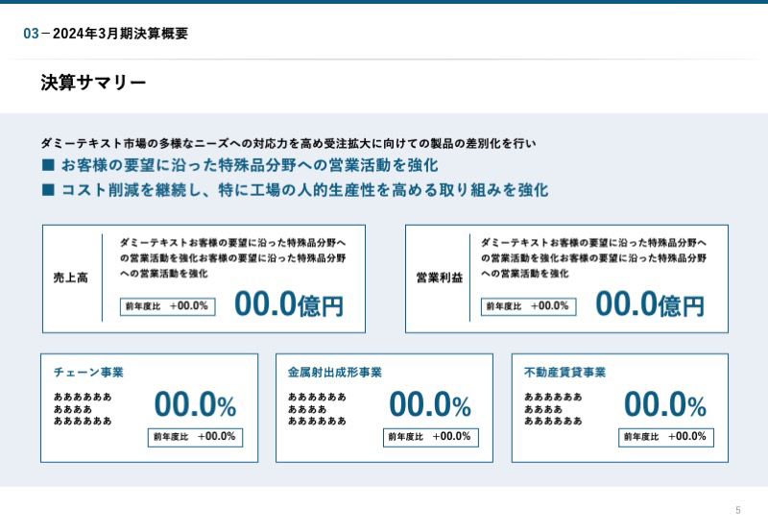Select the '売上高' label
The height and width of the screenshot is (532, 768).
tap(70, 278)
